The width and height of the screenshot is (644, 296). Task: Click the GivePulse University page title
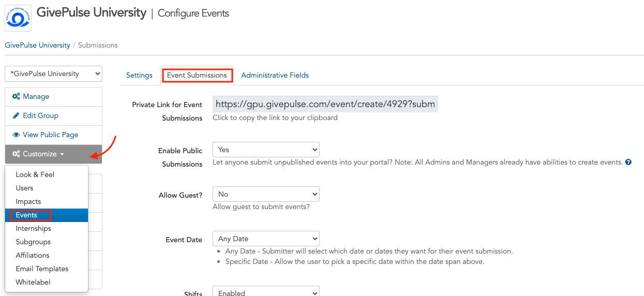[92, 12]
